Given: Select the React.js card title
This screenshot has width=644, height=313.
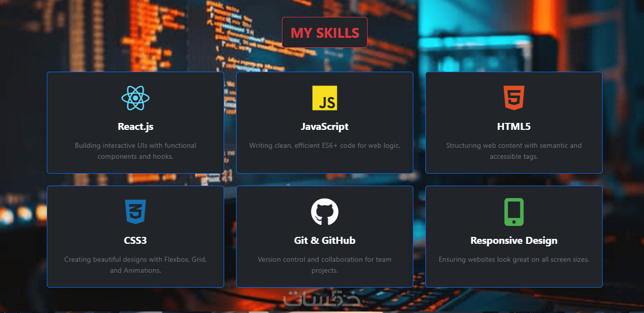Looking at the screenshot, I should [135, 126].
